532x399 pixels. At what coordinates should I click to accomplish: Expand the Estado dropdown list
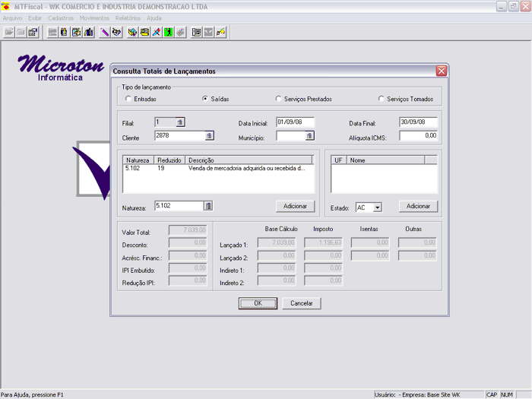(377, 207)
